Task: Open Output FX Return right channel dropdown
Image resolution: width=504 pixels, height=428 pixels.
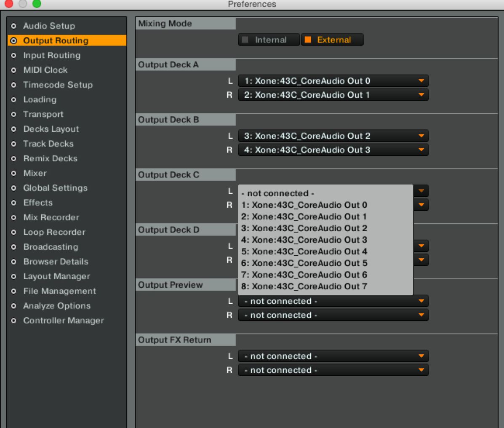Action: click(333, 370)
